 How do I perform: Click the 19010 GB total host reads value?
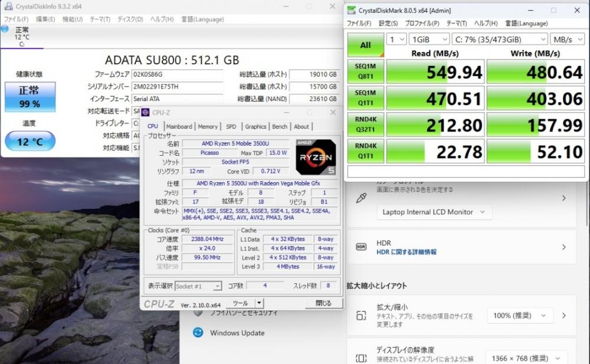point(314,74)
